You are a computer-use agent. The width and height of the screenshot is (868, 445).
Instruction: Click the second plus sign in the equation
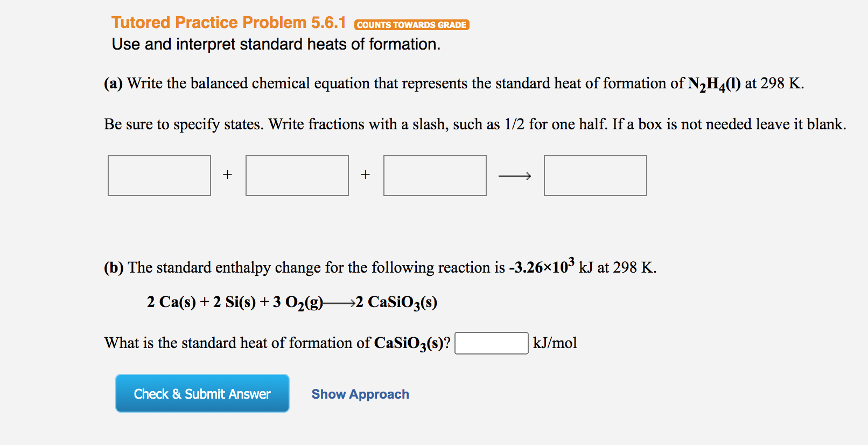tap(366, 174)
